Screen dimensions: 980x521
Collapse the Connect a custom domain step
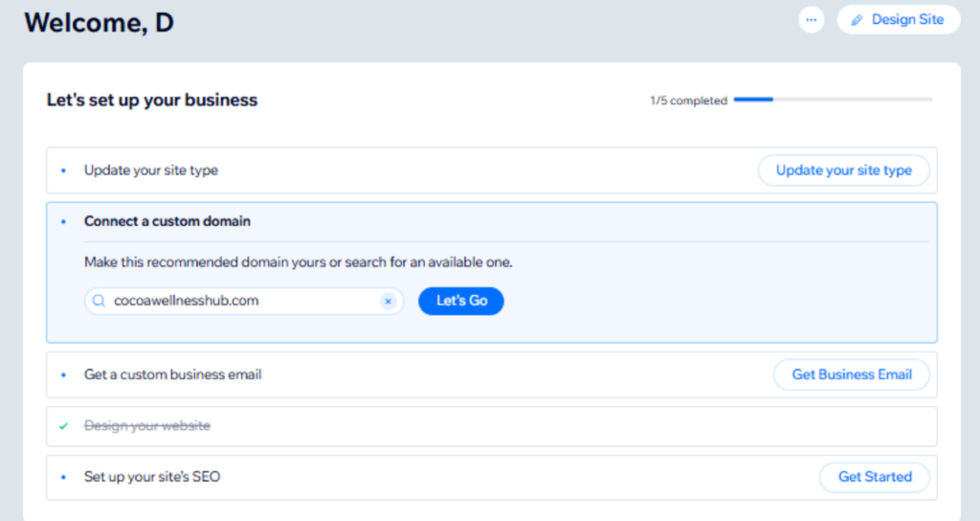[167, 221]
